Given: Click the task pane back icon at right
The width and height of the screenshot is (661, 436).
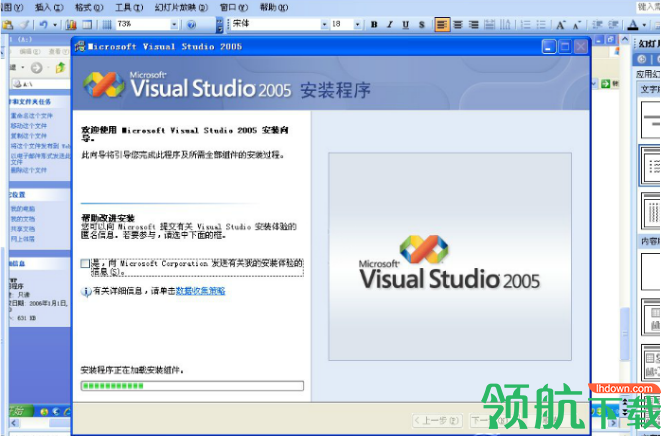Looking at the screenshot, I should click(x=642, y=59).
